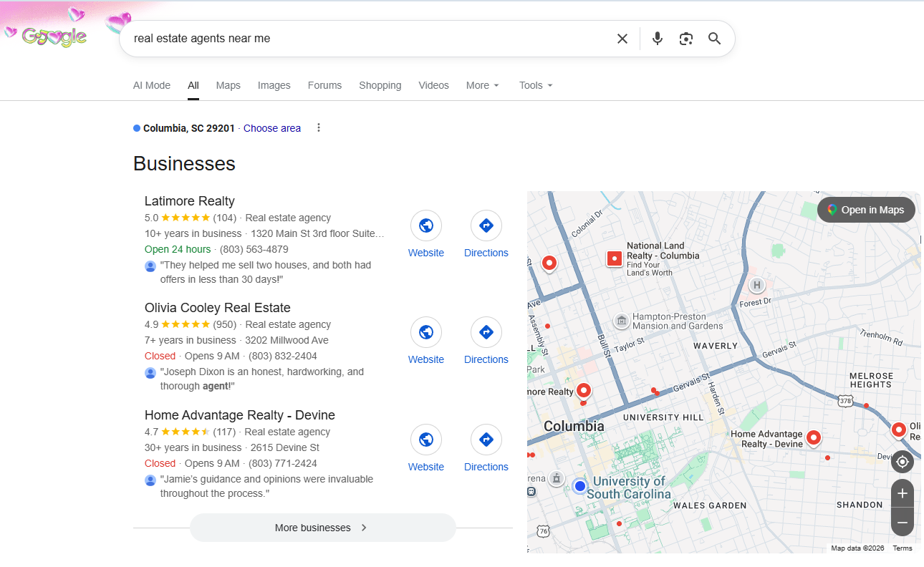Center map on my location icon
The width and height of the screenshot is (924, 567).
click(x=903, y=462)
